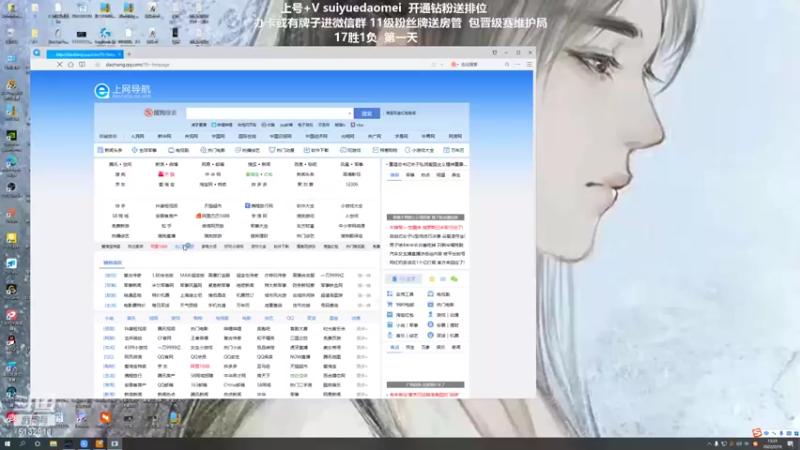Open the 阿里巴巴1688 link
The height and width of the screenshot is (450, 800).
[213, 216]
